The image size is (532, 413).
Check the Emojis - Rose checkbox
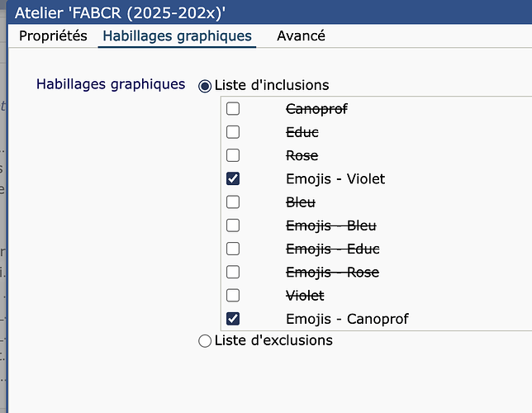coord(233,272)
